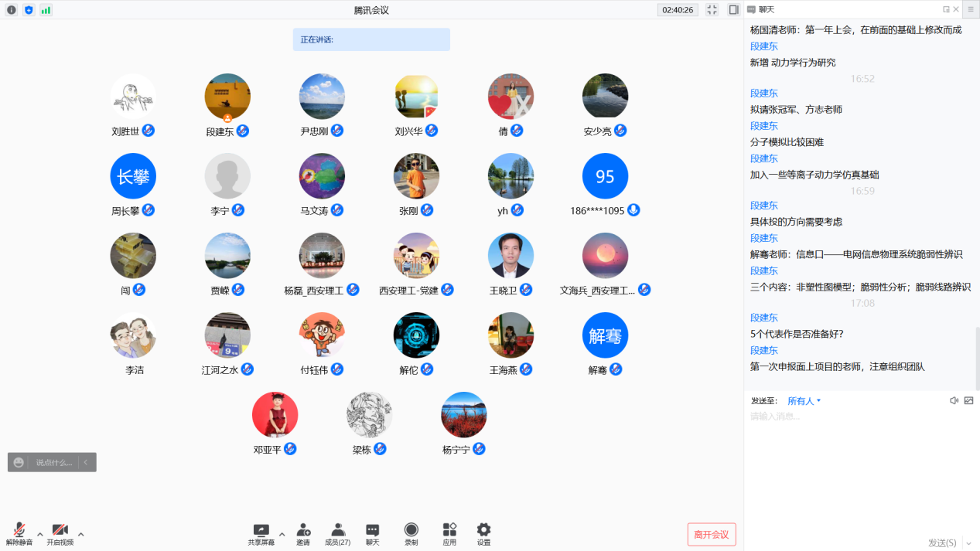Click the meeting info icon at top left

click(x=12, y=10)
